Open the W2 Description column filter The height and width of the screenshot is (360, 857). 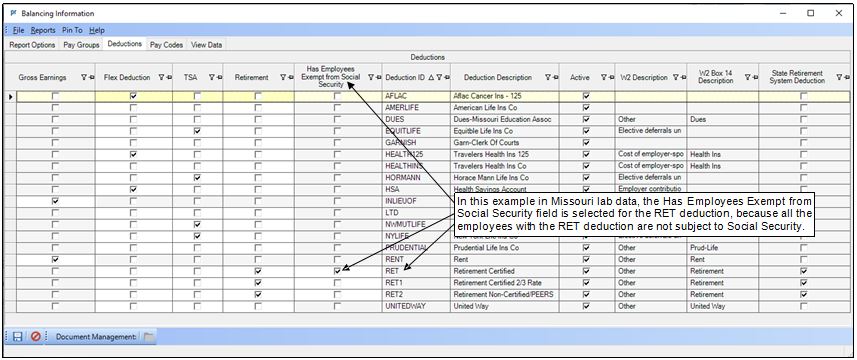[x=676, y=78]
